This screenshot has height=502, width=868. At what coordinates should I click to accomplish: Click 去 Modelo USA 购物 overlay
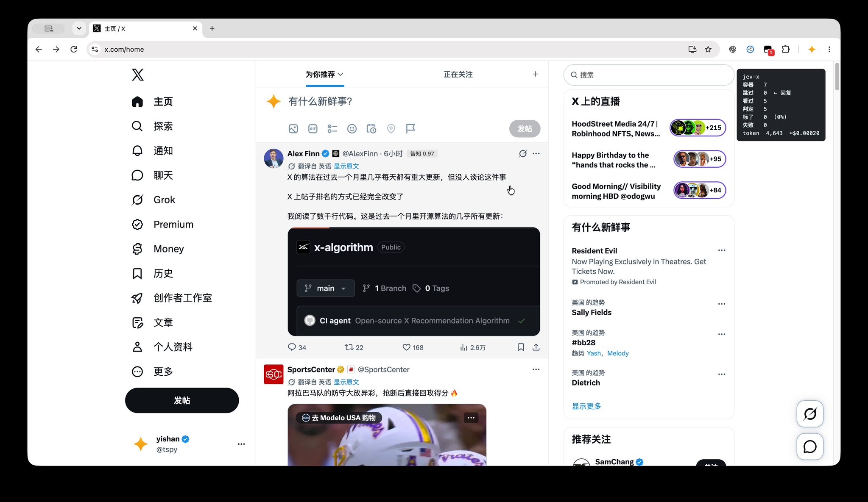point(339,418)
